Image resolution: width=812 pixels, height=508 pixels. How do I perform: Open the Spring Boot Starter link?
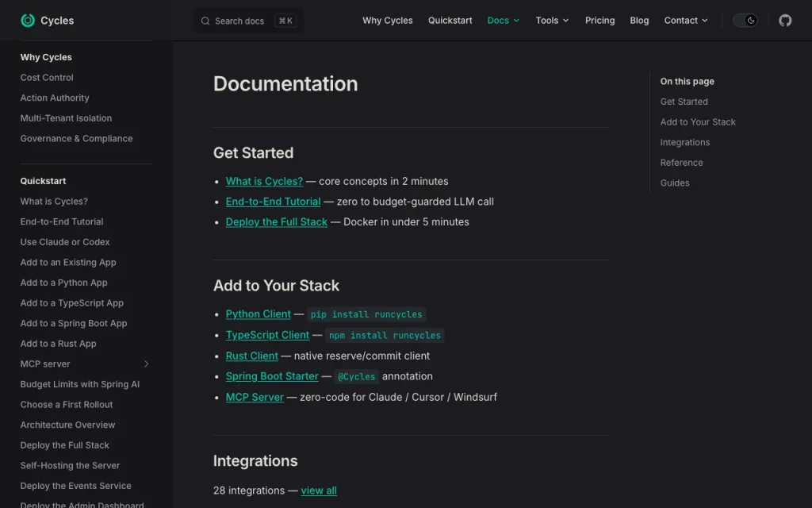tap(272, 376)
